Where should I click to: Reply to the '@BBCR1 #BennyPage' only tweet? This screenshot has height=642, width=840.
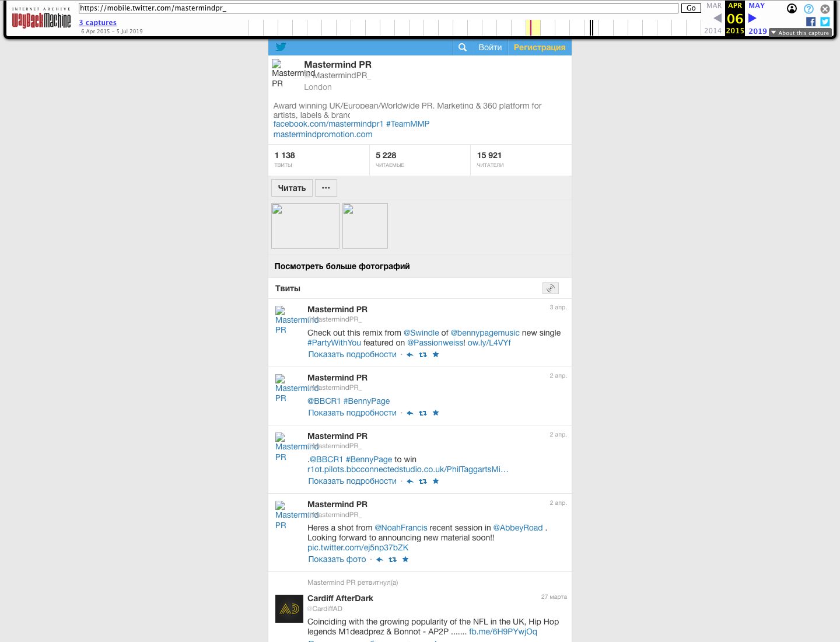(409, 413)
